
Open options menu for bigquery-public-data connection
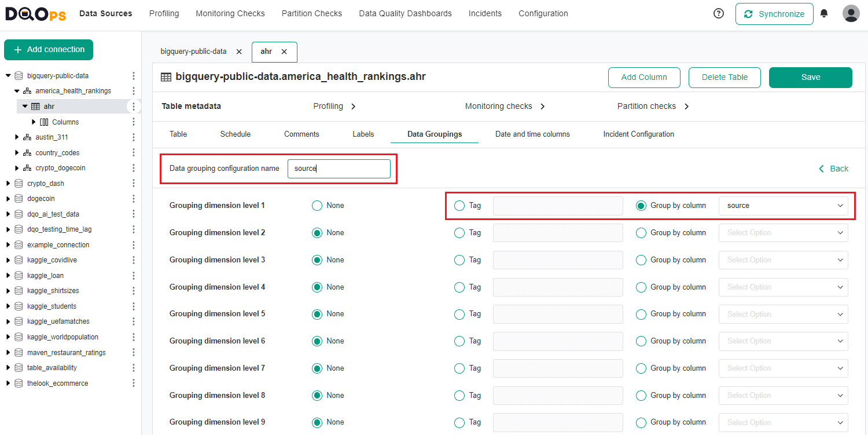tap(134, 76)
